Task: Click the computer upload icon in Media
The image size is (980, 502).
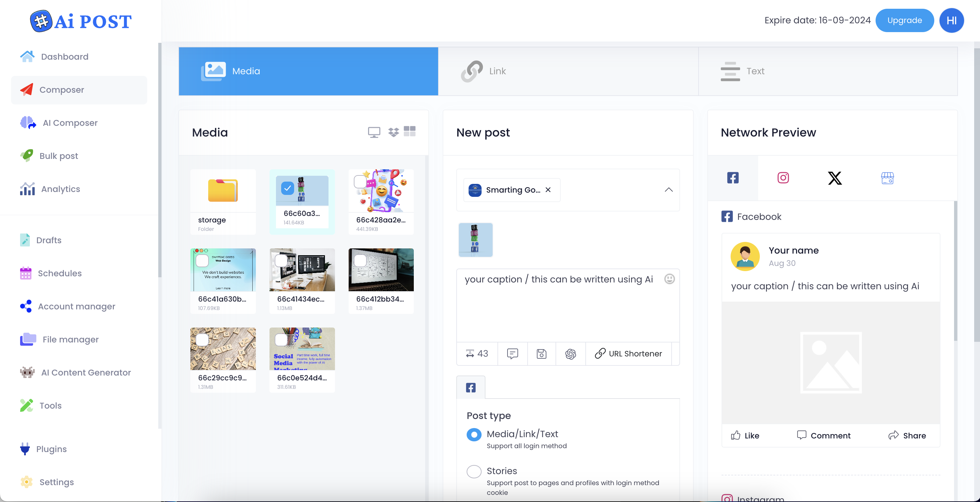Action: 374,132
